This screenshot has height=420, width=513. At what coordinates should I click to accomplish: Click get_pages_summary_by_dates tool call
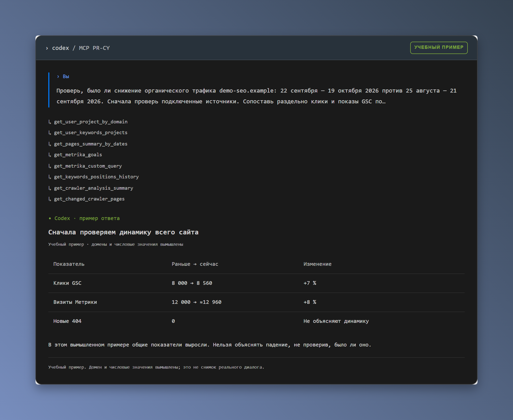tap(91, 144)
